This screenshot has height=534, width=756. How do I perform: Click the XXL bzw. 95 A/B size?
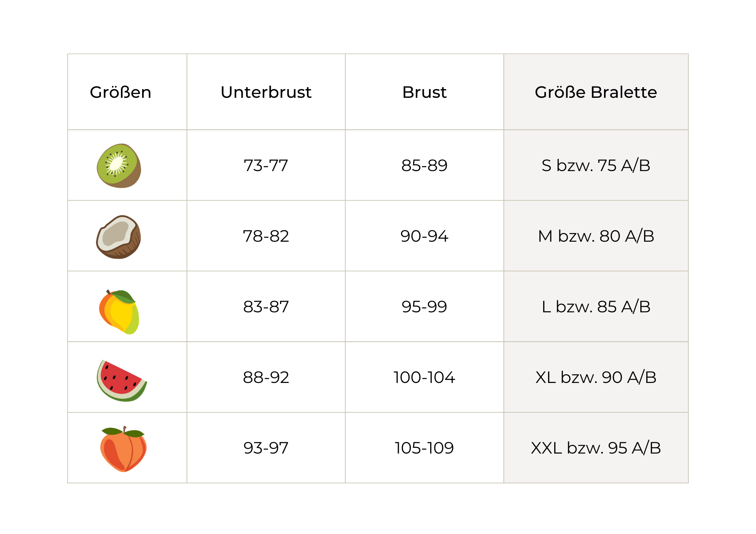(596, 448)
